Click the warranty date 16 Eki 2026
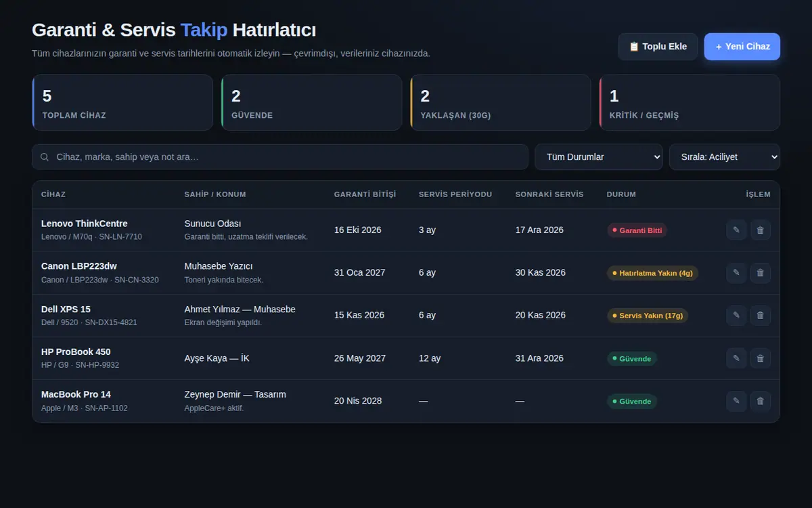812x508 pixels. click(358, 230)
